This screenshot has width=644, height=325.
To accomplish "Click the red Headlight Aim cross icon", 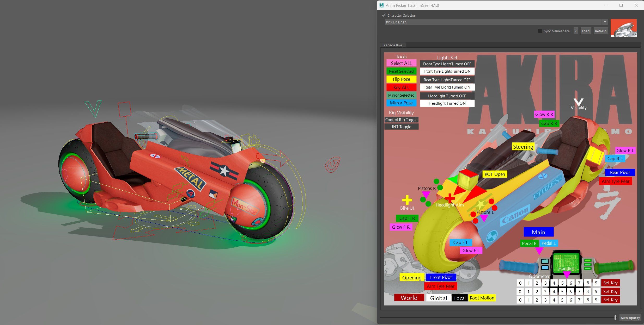I will [x=450, y=198].
